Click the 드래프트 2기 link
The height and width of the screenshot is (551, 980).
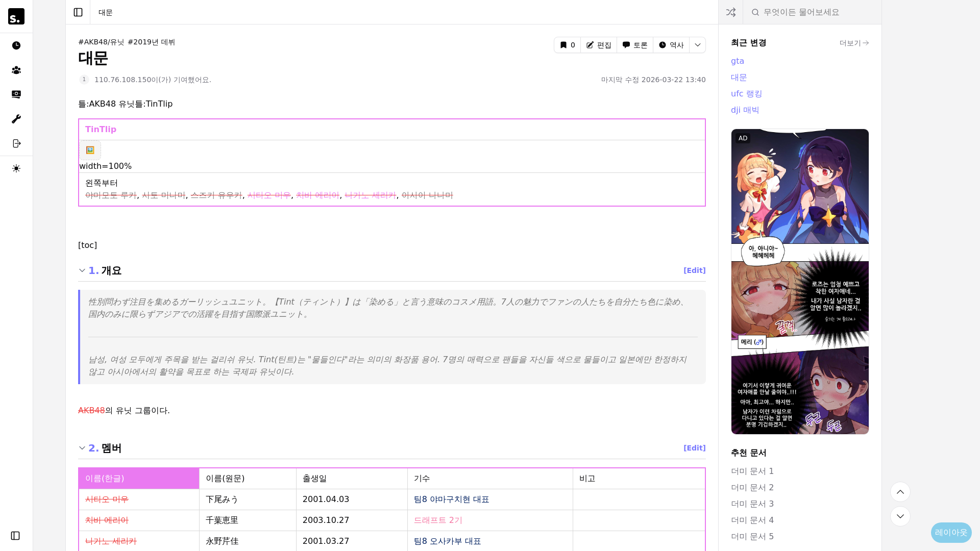(438, 520)
